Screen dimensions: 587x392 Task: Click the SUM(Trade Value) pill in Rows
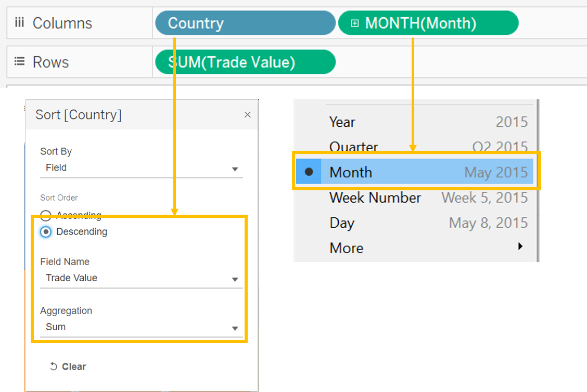pos(245,62)
